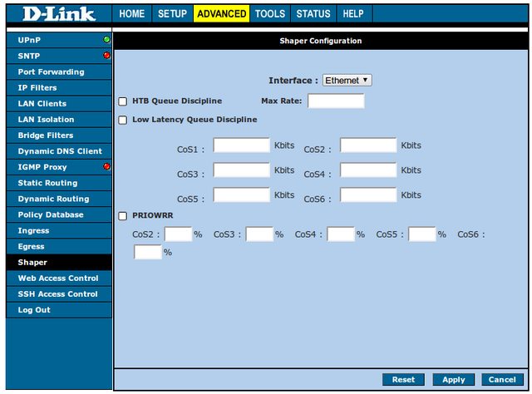Click the PRIOWRR CoS5 percent field
The height and width of the screenshot is (394, 532).
422,234
